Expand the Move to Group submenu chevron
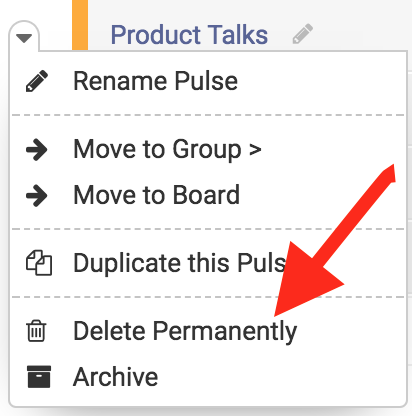 [x=255, y=150]
